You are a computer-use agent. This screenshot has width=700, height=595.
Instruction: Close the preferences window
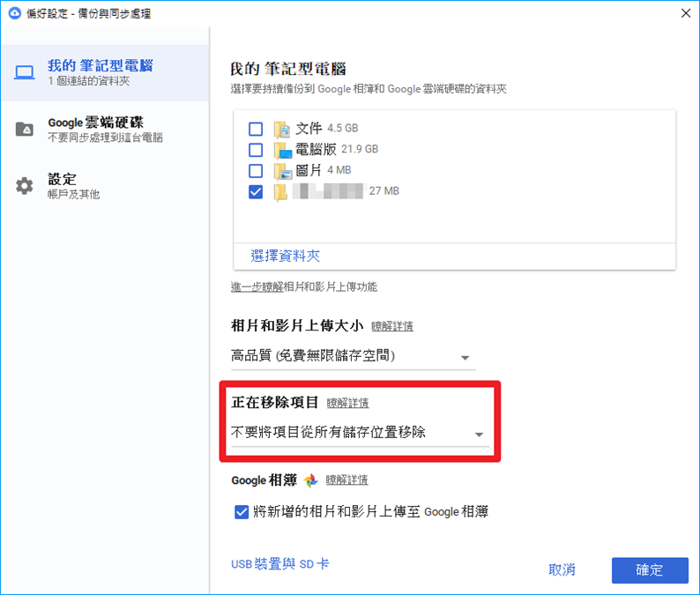click(x=686, y=13)
